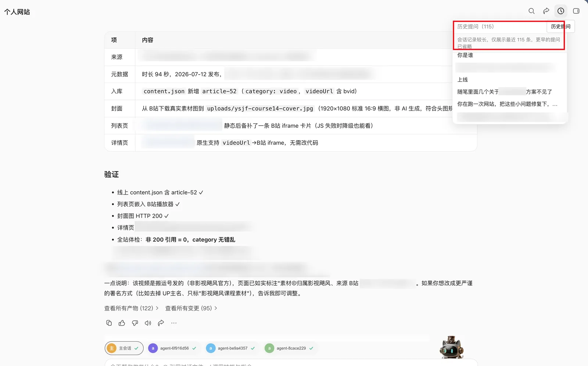588x366 pixels.
Task: Give the response a thumbs up
Action: (122, 323)
